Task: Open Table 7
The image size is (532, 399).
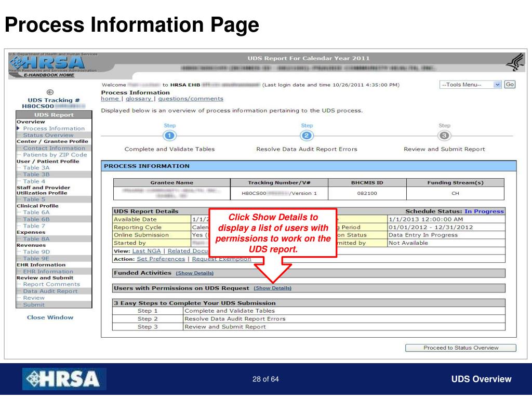Action: pyautogui.click(x=34, y=226)
